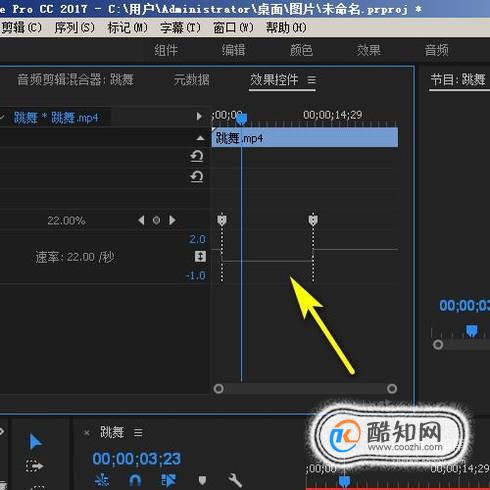
Task: Select the Track Select Forward tool
Action: (34, 466)
